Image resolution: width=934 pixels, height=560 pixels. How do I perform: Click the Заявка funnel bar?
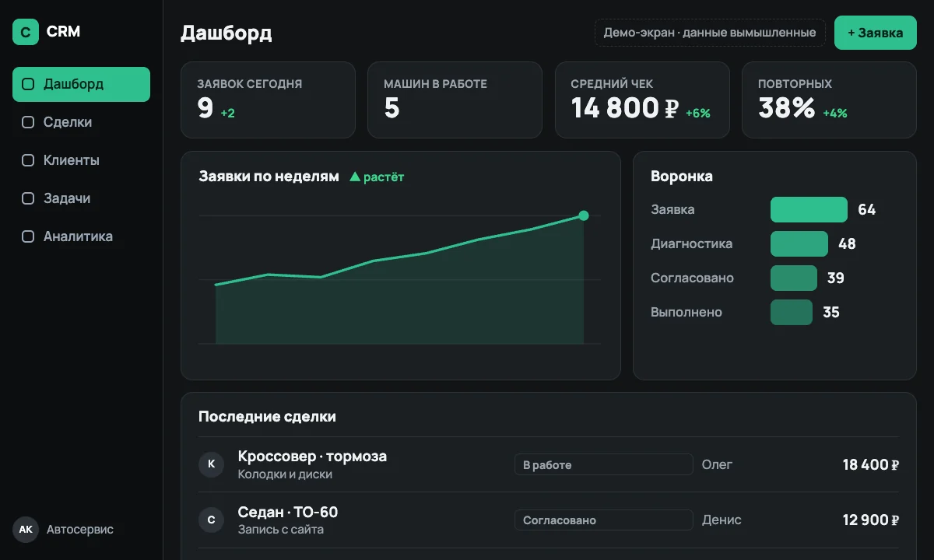[809, 210]
